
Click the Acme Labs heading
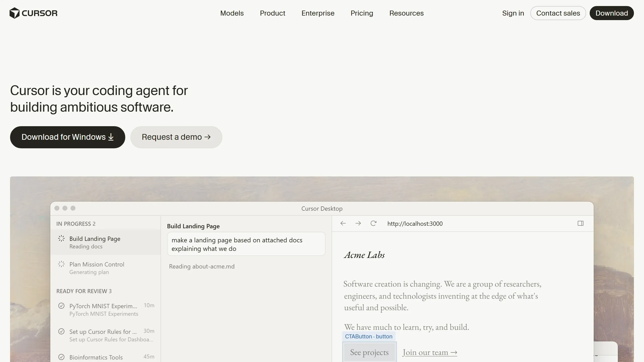point(364,255)
